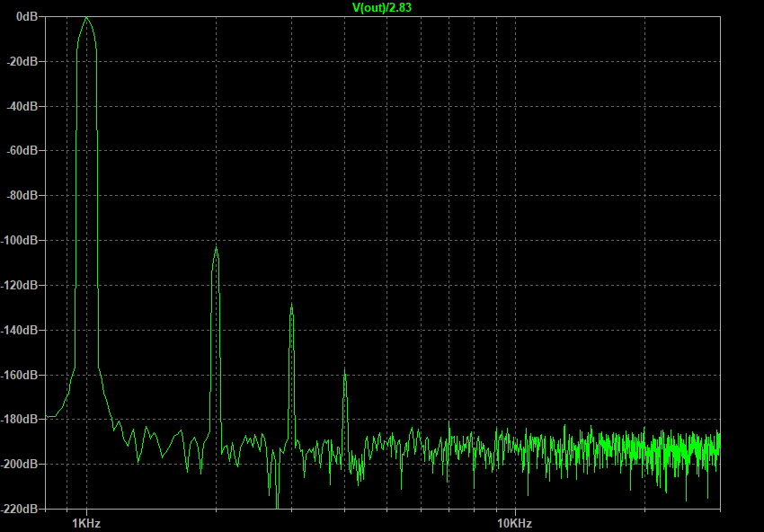
Task: Click the -160dB axis label
Action: tap(20, 375)
